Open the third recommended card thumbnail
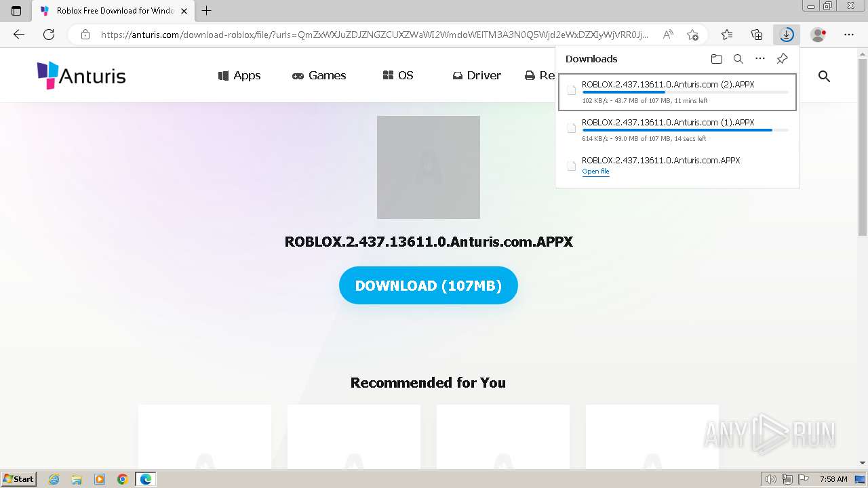The image size is (868, 488). (503, 436)
